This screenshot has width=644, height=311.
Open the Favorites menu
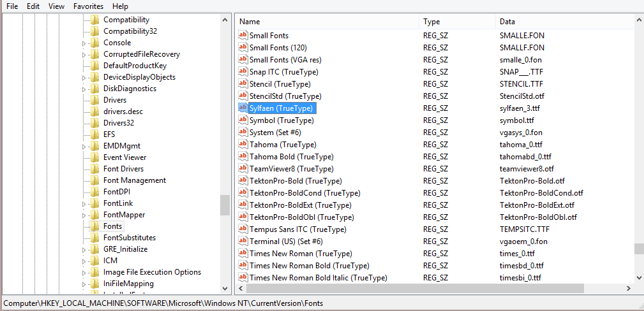(88, 6)
